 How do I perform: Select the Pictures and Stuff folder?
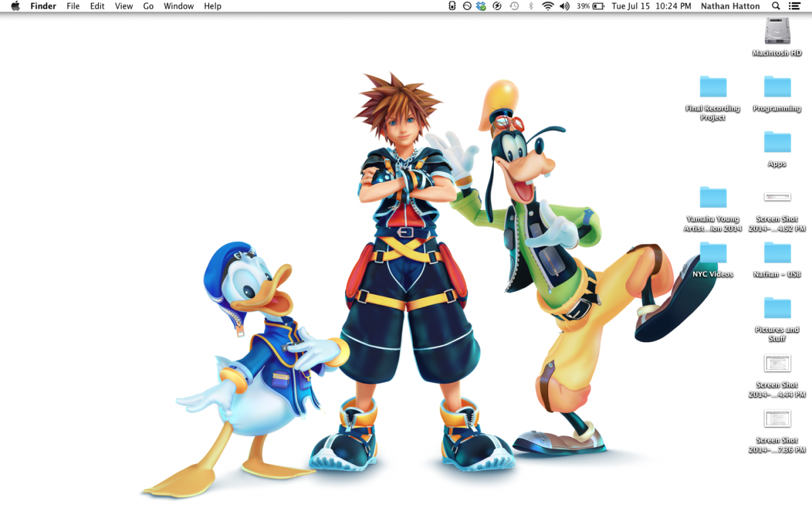tap(777, 308)
